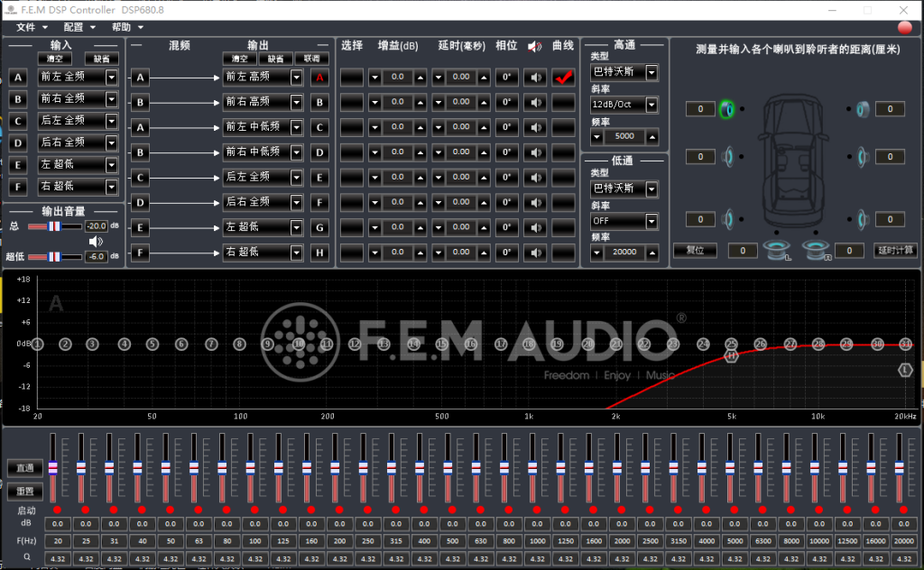The image size is (924, 570).
Task: Open the high-pass 类型 dropdown
Action: (651, 72)
